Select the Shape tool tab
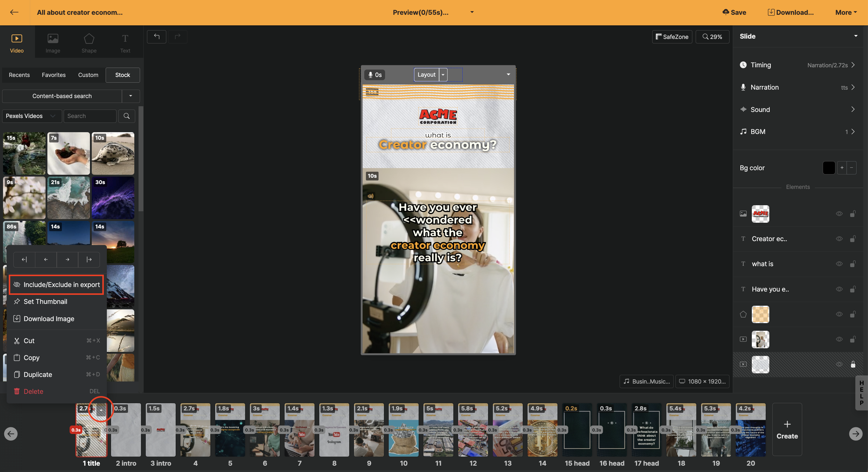 pyautogui.click(x=89, y=43)
